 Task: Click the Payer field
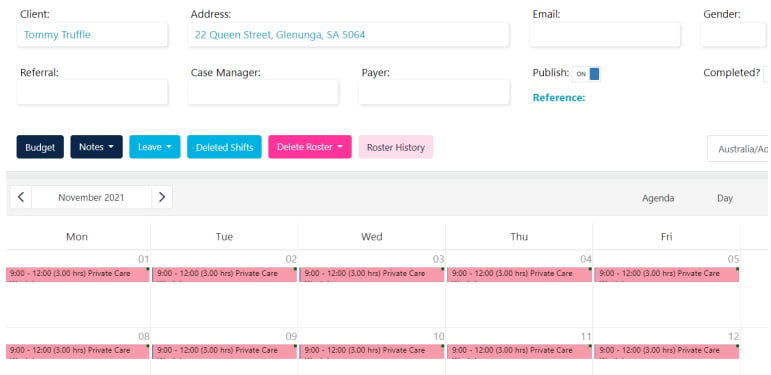pos(434,92)
